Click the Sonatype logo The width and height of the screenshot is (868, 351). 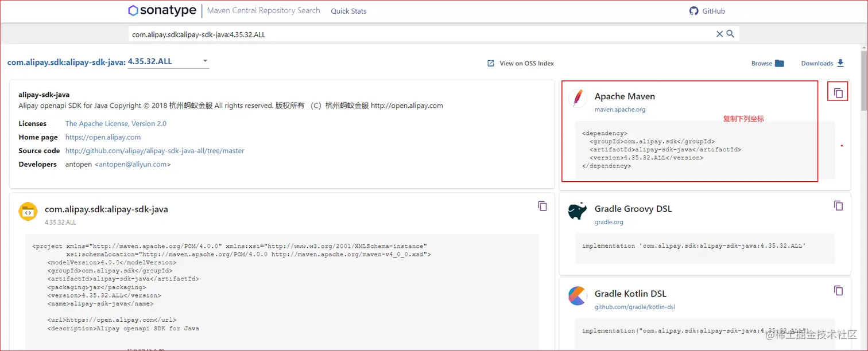coord(163,10)
